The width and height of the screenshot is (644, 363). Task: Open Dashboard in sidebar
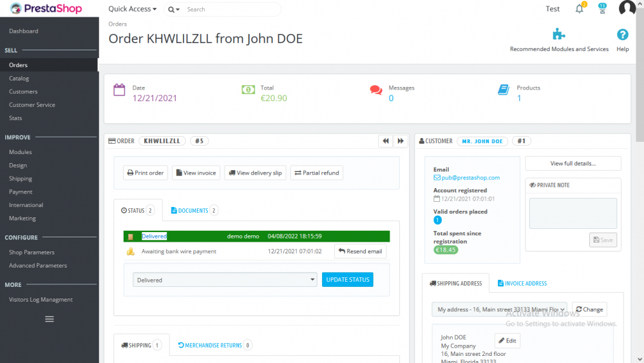point(23,31)
